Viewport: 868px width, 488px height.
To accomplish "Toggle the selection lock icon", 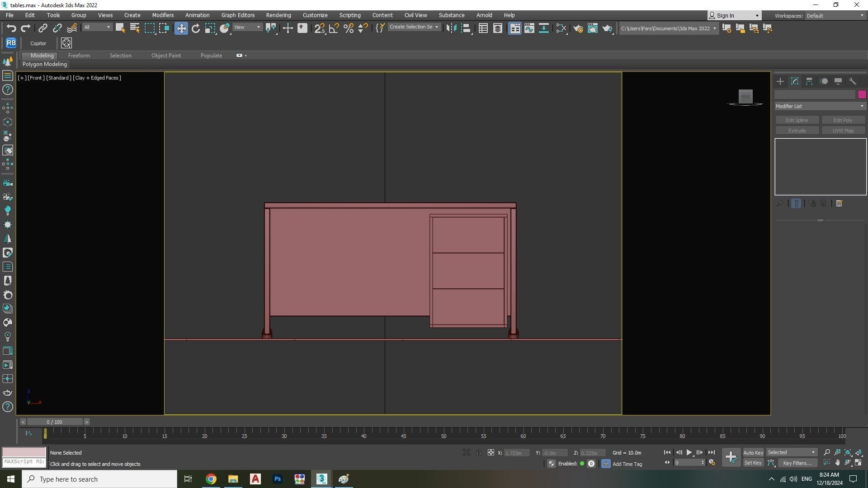I will (x=478, y=452).
